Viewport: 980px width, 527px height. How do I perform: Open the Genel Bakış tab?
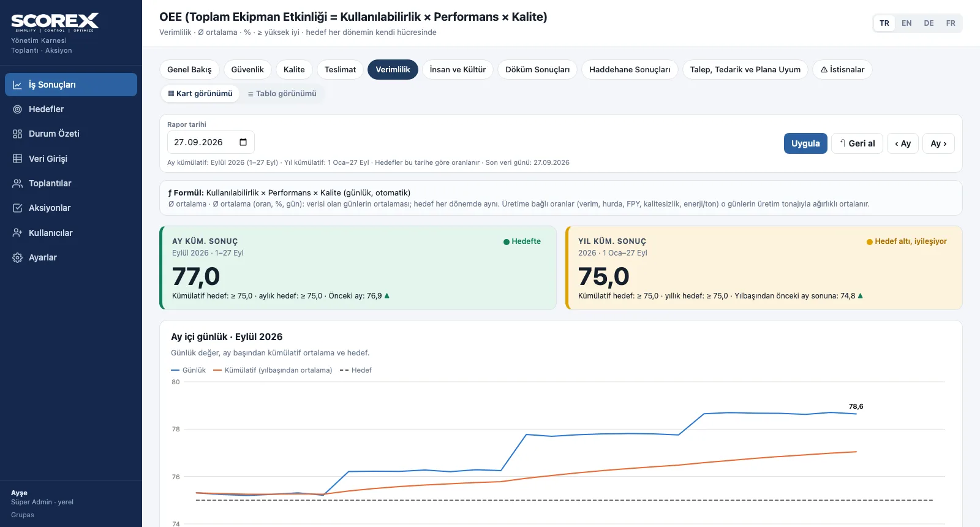pos(189,69)
